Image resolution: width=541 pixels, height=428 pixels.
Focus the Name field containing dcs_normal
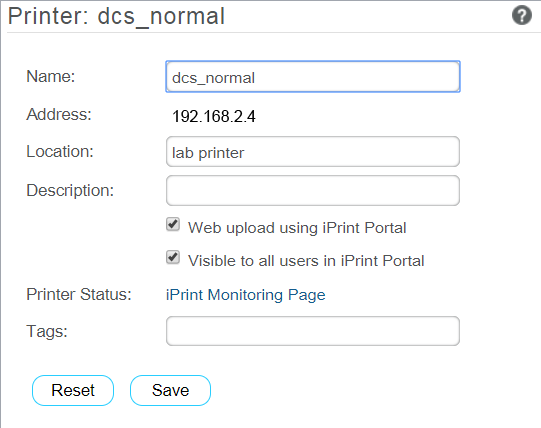[313, 77]
